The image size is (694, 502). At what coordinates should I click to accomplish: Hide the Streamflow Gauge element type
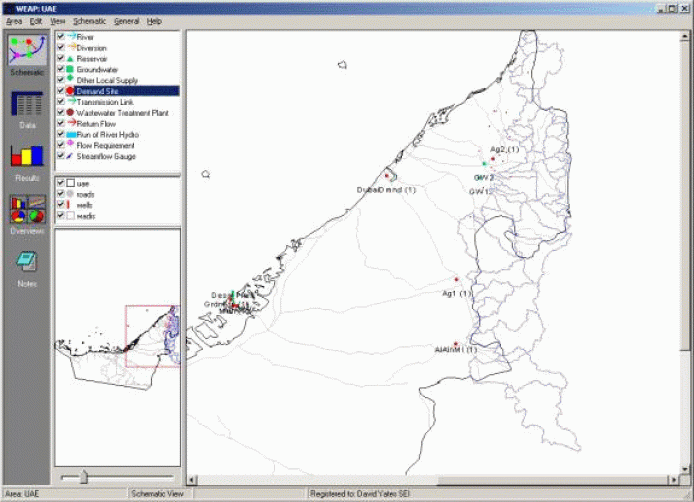[x=61, y=157]
